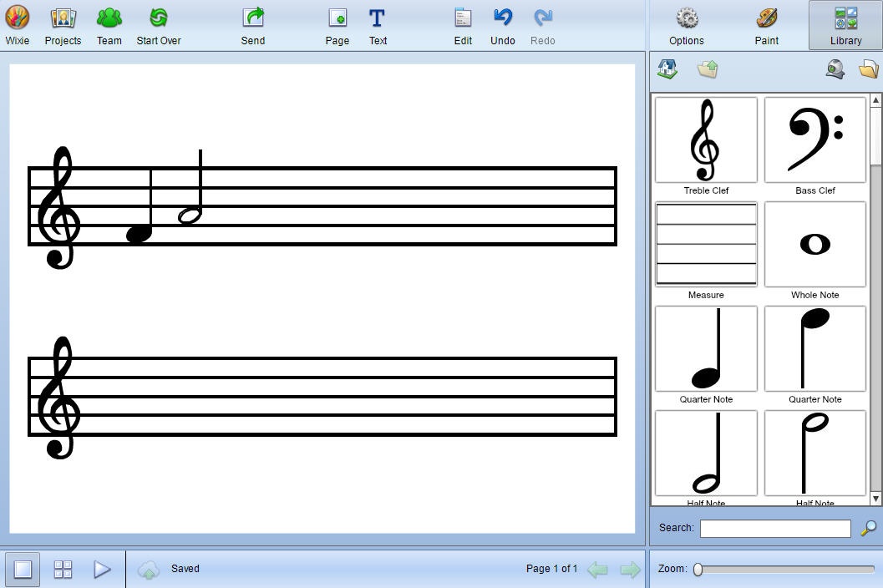This screenshot has height=588, width=883.
Task: Go to next page with forward arrow
Action: coord(629,569)
